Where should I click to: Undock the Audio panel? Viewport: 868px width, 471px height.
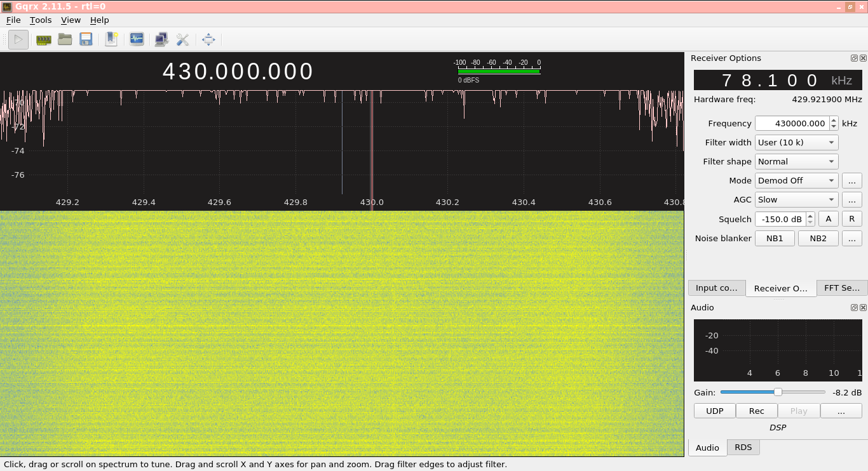(x=854, y=307)
